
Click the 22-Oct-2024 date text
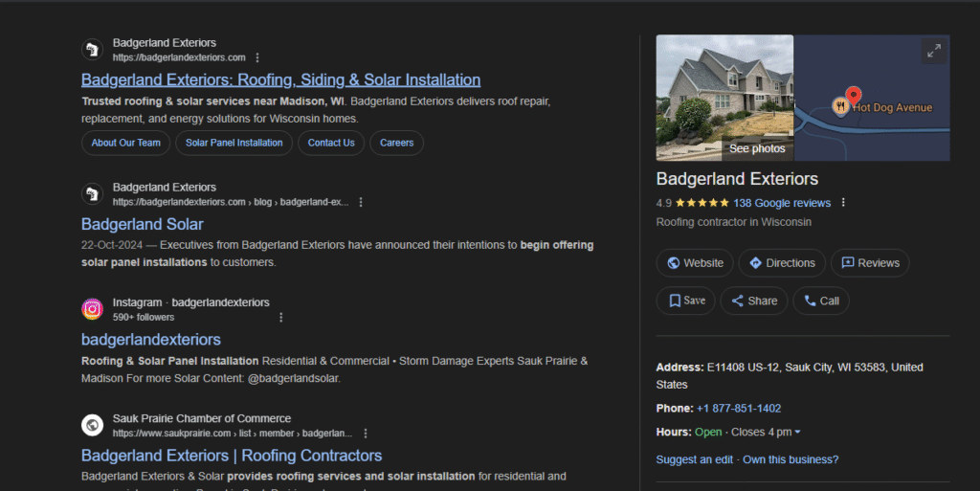(111, 245)
